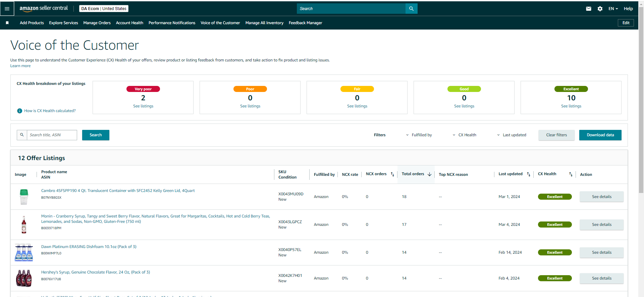This screenshot has height=297, width=644.
Task: Click the Edit button in the nav bar
Action: (626, 23)
